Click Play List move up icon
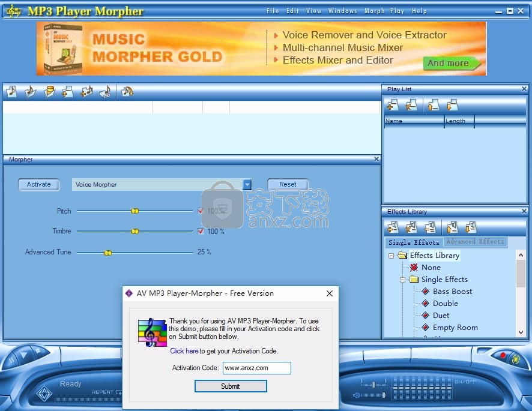The height and width of the screenshot is (411, 532). [434, 105]
